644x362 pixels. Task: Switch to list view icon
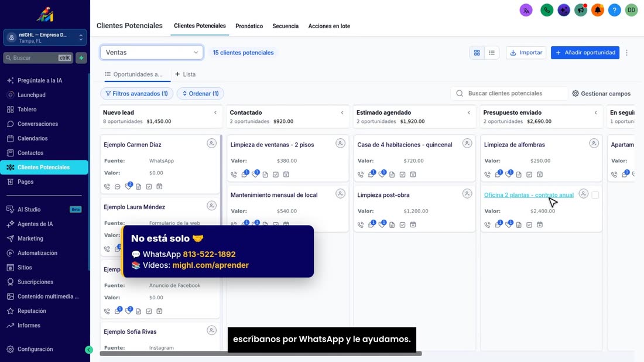pos(492,53)
